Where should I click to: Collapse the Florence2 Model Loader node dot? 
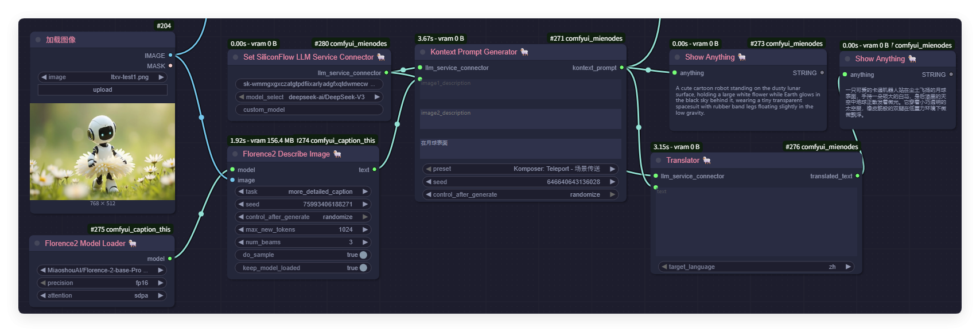[x=37, y=244]
